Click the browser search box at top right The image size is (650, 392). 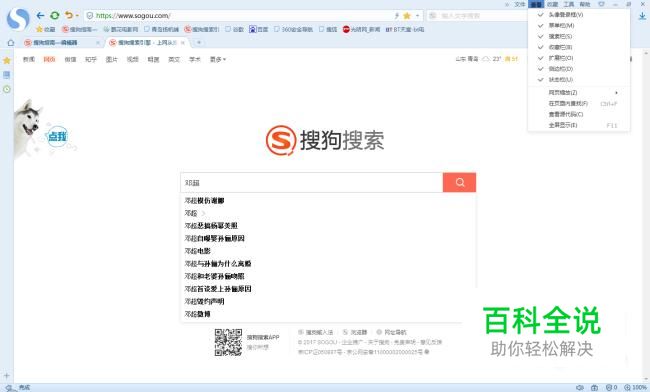point(477,16)
